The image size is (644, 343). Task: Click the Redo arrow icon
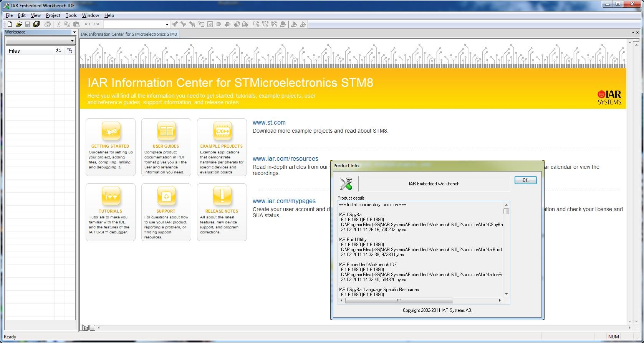96,24
